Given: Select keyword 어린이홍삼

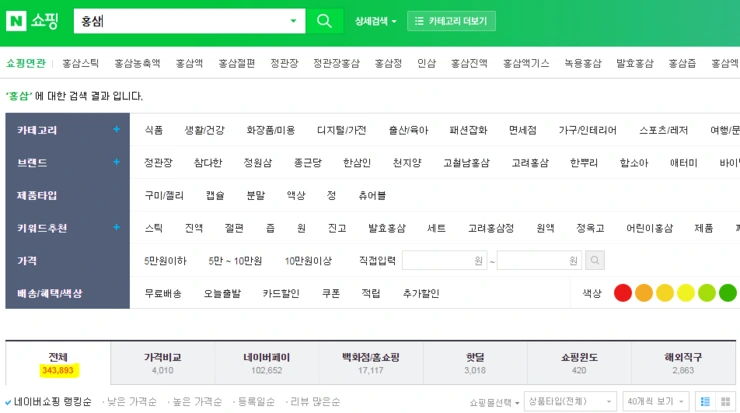Looking at the screenshot, I should (649, 228).
